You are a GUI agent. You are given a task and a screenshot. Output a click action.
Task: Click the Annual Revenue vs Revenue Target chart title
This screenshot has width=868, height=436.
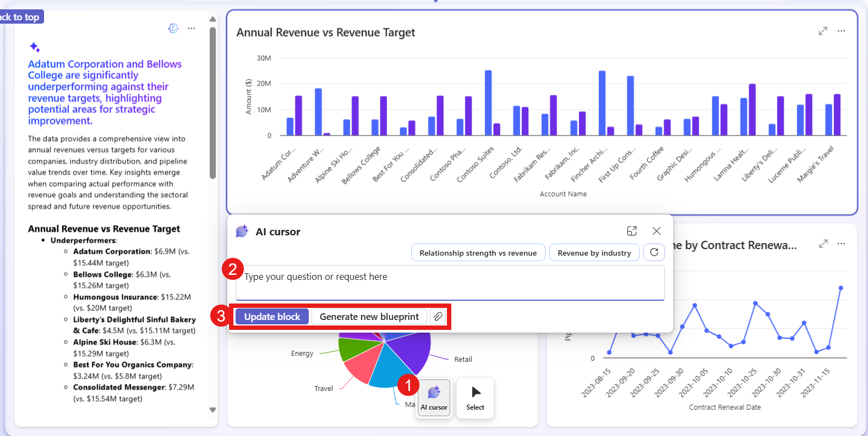(326, 32)
